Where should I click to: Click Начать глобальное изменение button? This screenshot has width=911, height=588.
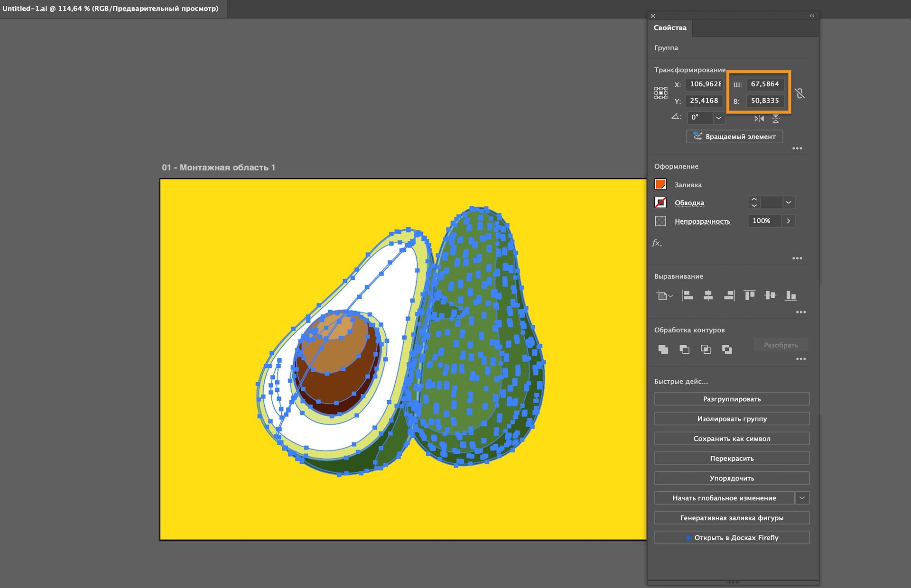pyautogui.click(x=724, y=498)
